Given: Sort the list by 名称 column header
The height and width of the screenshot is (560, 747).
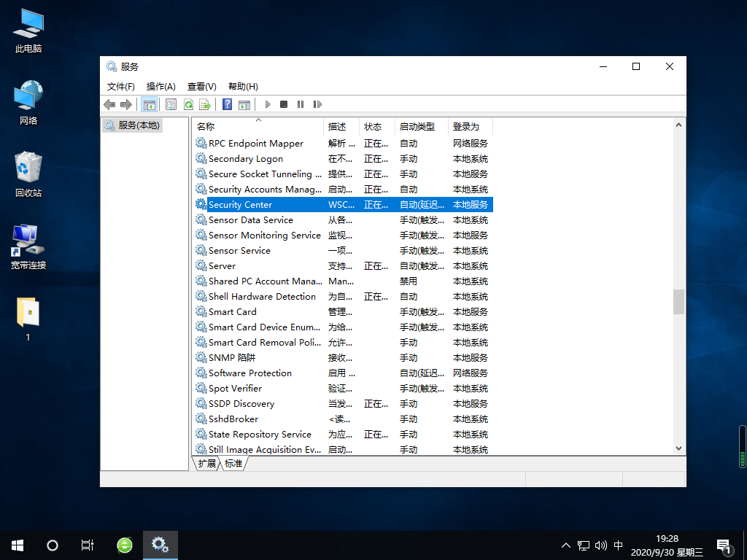Looking at the screenshot, I should [x=206, y=126].
